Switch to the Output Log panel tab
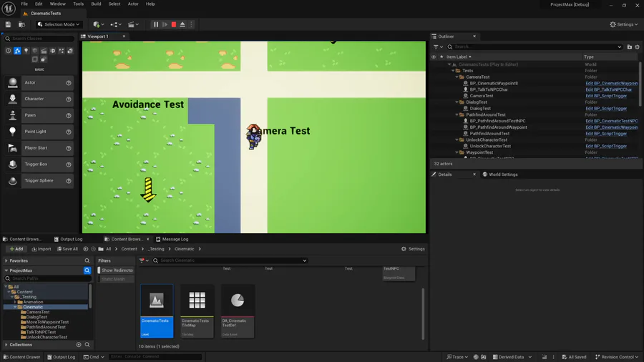Image resolution: width=644 pixels, height=362 pixels. coord(68,239)
